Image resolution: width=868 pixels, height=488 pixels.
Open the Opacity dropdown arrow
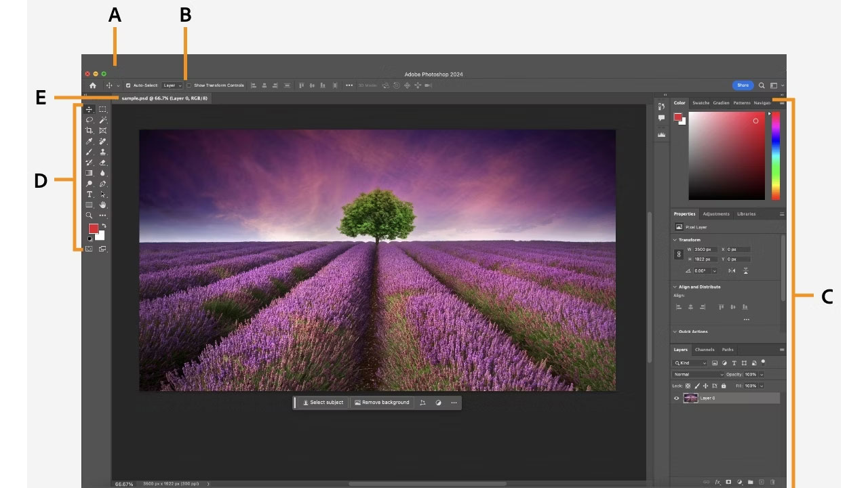[762, 375]
